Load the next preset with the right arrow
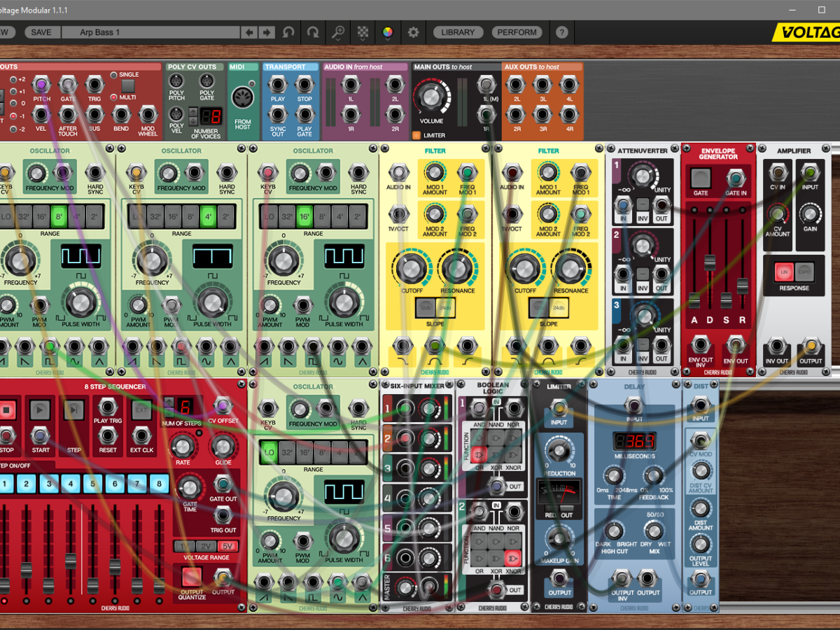Image resolution: width=840 pixels, height=630 pixels. tap(267, 32)
